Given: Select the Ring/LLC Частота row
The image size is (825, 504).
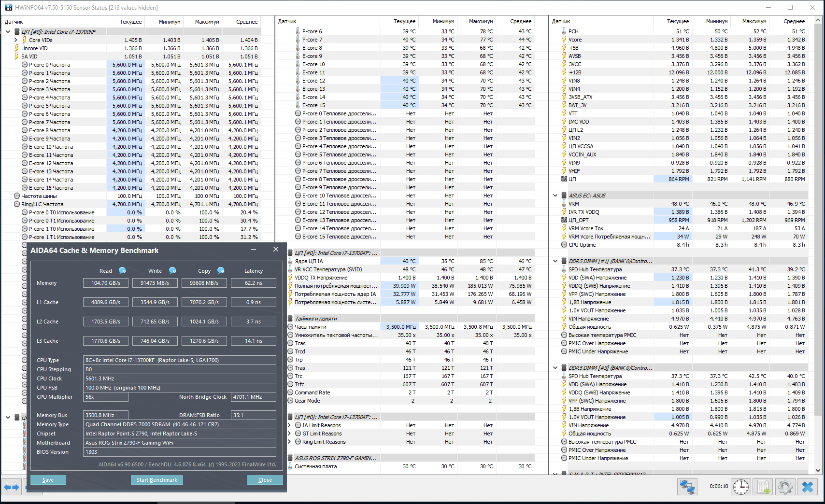Looking at the screenshot, I should (x=131, y=204).
